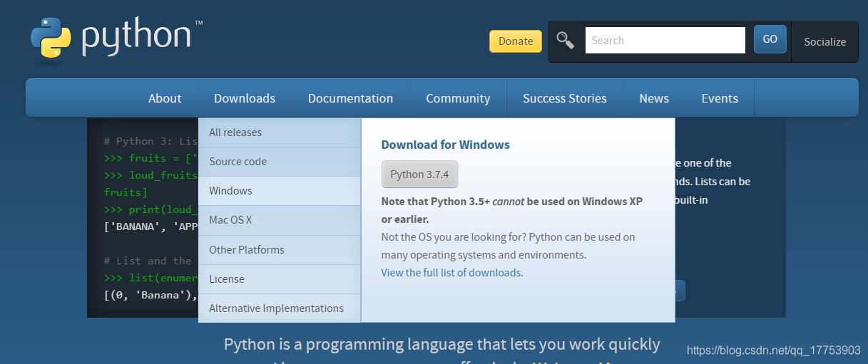
Task: Select Alternative Implementations in Downloads submenu
Action: point(280,308)
